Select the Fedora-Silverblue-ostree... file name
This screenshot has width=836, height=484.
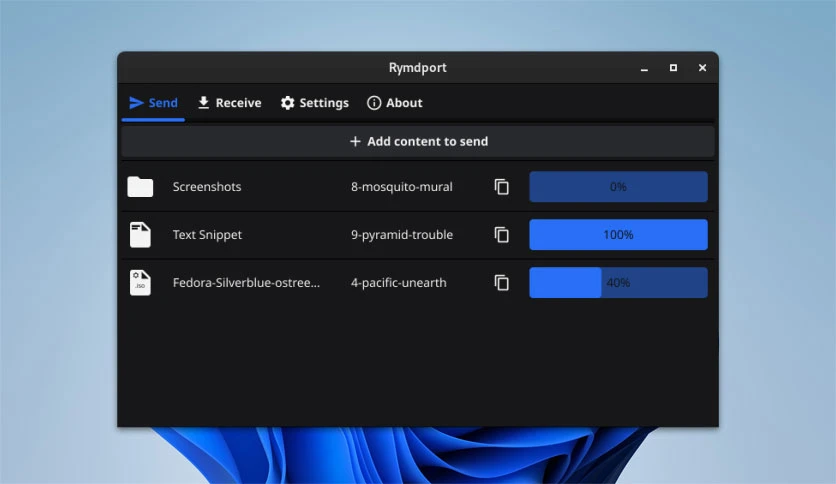click(246, 283)
